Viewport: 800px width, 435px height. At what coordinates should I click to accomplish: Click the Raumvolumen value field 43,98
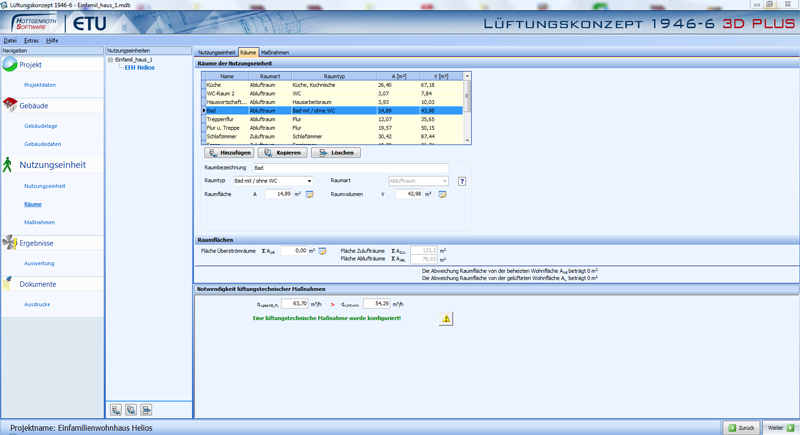(x=409, y=194)
